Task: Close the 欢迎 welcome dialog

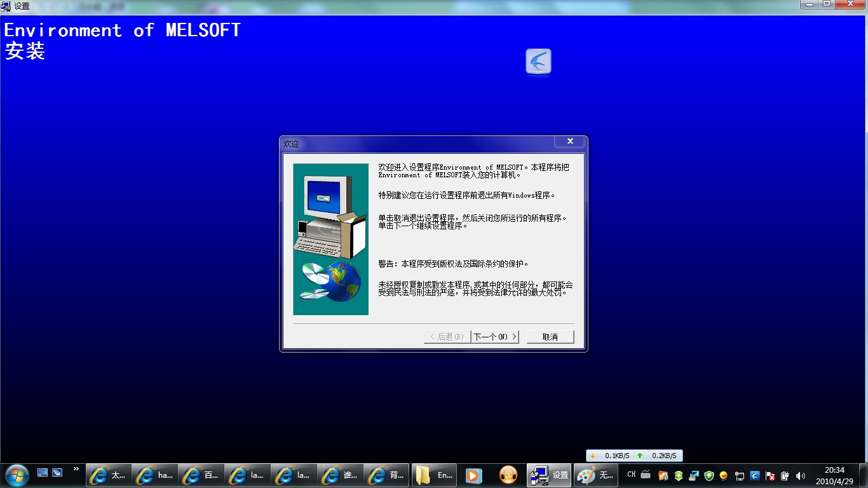Action: pyautogui.click(x=570, y=141)
